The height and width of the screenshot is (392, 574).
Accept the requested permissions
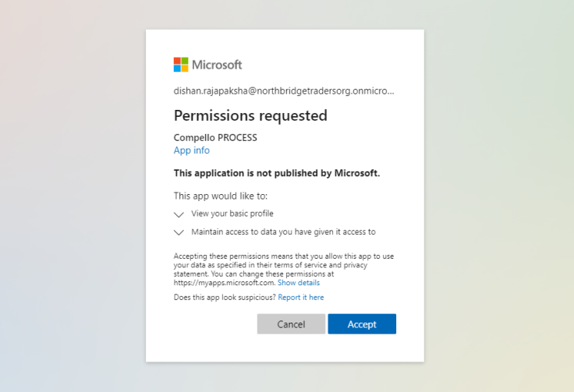[362, 324]
